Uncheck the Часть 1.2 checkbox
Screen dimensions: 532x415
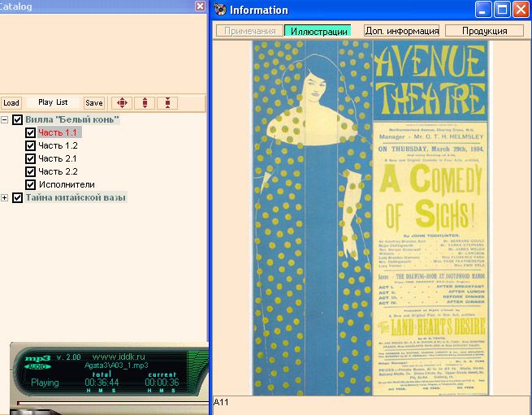click(31, 145)
